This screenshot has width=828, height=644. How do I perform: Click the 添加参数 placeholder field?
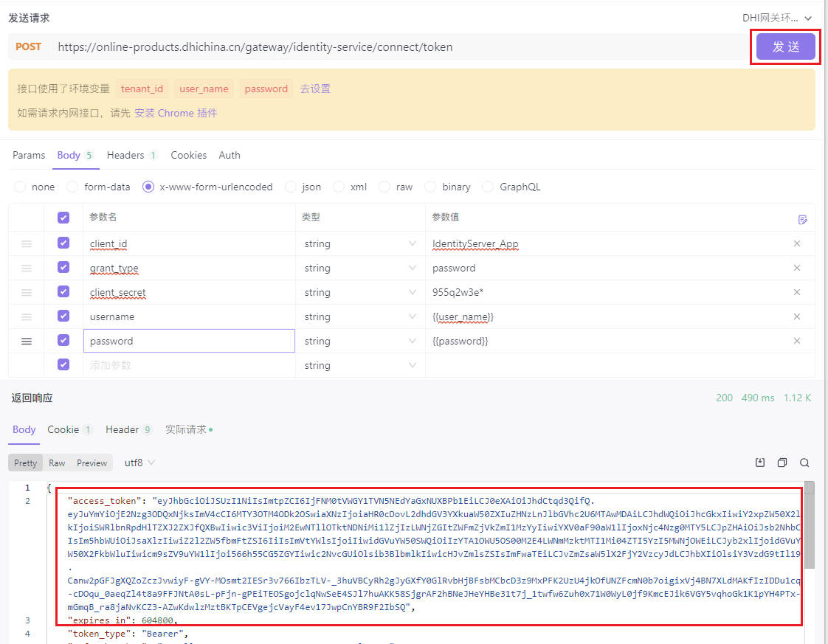pos(189,365)
